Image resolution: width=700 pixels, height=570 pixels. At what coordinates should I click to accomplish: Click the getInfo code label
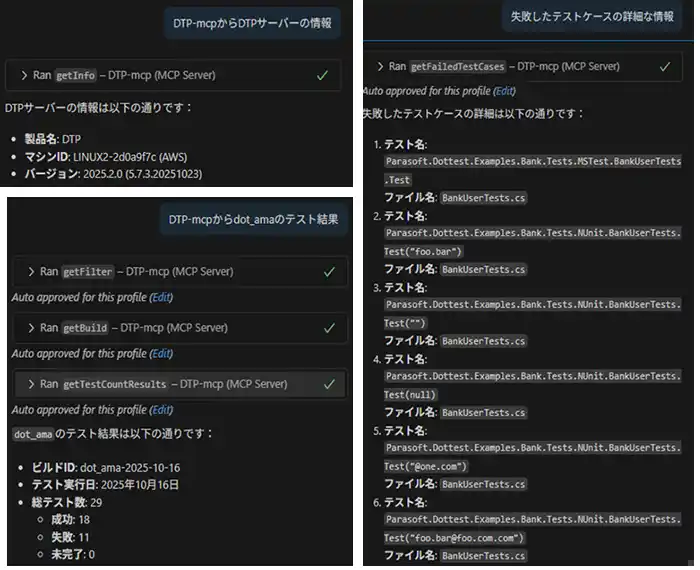pyautogui.click(x=75, y=75)
